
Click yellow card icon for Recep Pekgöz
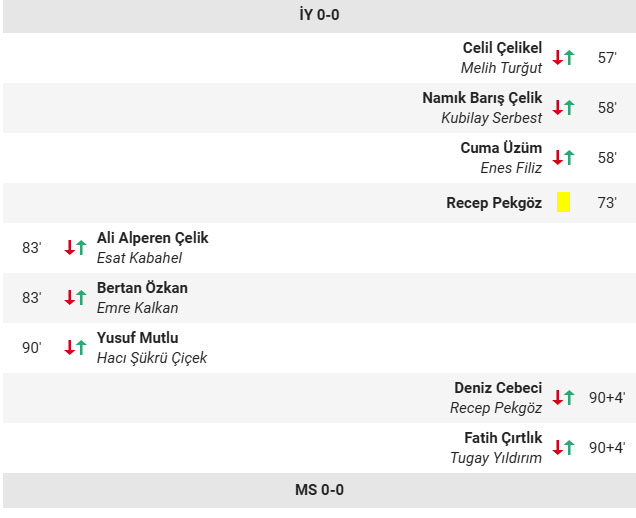tap(564, 203)
